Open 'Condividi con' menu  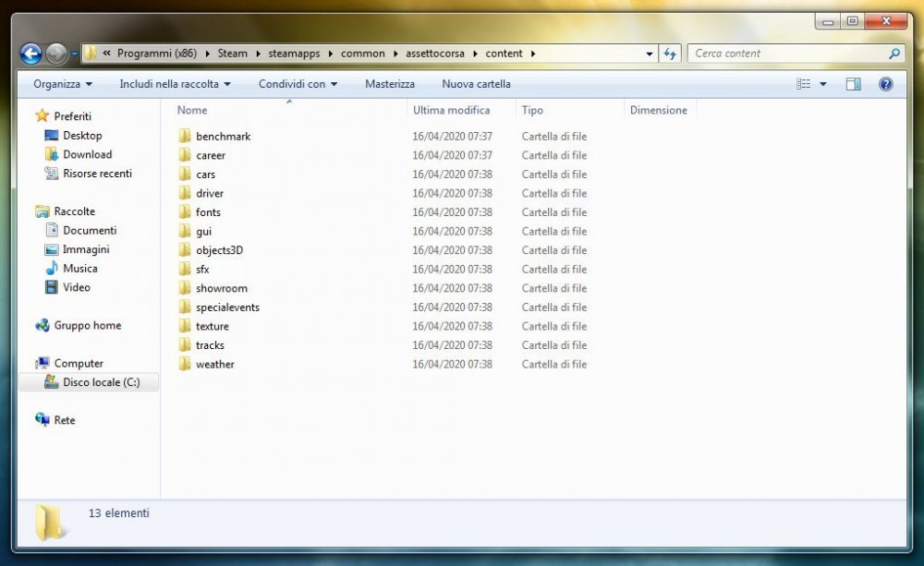[x=298, y=84]
